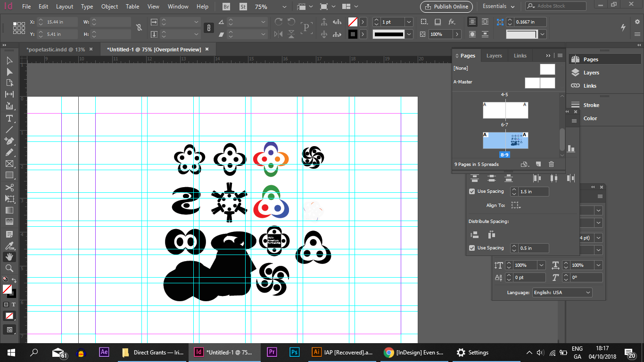Uncheck Use Spacing set to 1.5 in
The image size is (644, 362).
472,191
